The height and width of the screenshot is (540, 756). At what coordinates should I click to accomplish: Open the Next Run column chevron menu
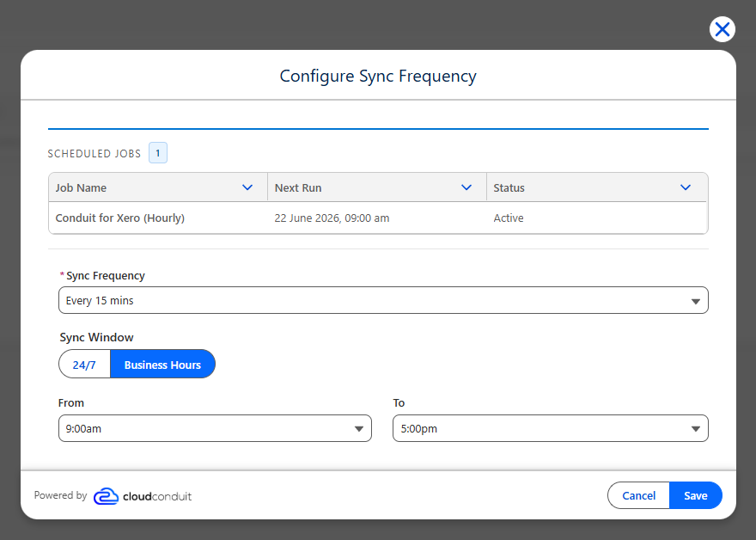(x=466, y=187)
